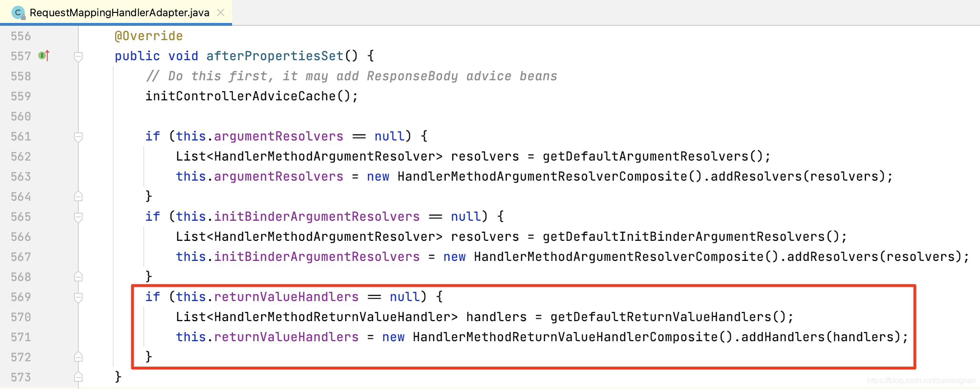Click argumentResolvers field on line 561
This screenshot has height=389, width=980.
coord(278,137)
